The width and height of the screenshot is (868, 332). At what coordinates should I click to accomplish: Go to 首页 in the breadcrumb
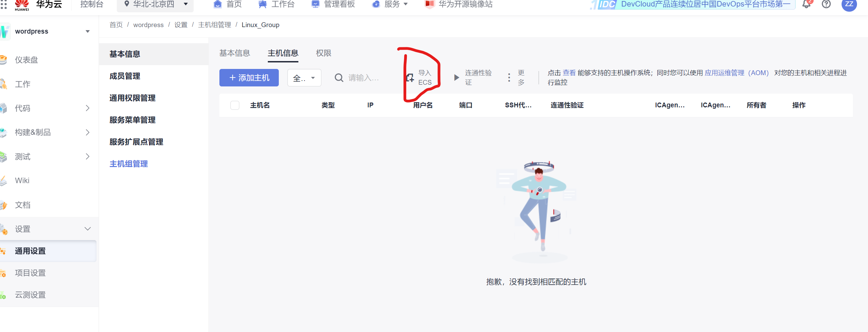pos(116,25)
